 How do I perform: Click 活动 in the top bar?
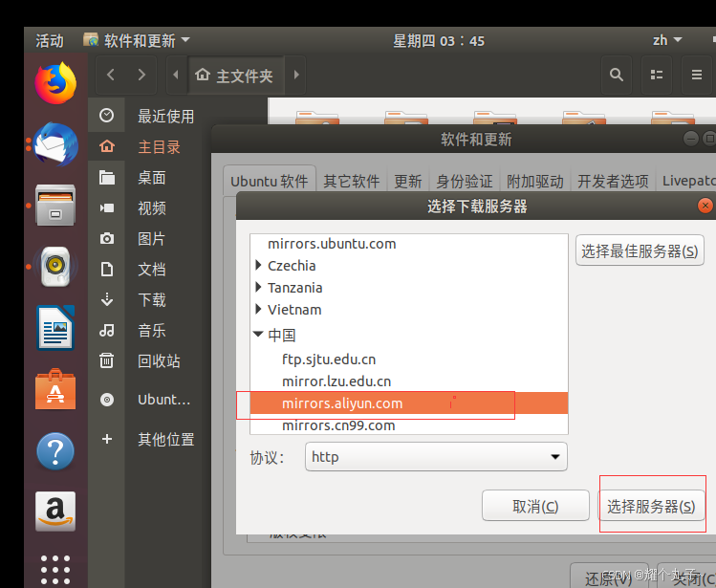(50, 40)
